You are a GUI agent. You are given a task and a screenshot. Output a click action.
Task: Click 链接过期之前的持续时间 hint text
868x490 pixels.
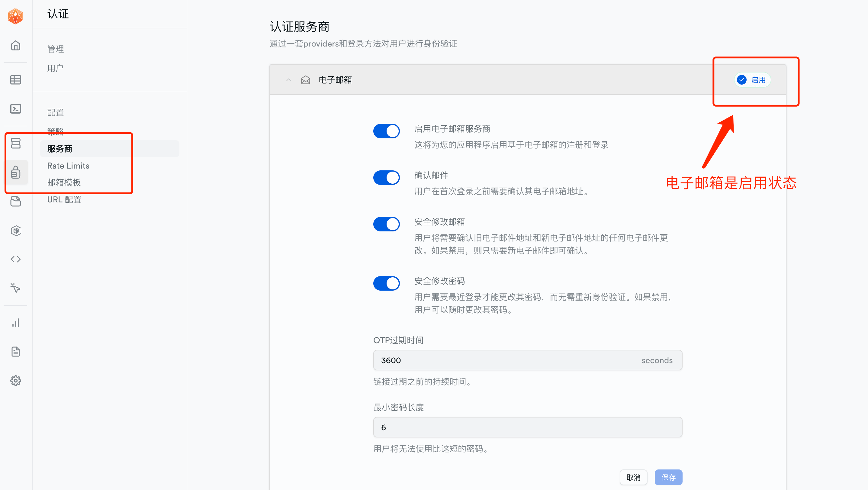point(423,382)
